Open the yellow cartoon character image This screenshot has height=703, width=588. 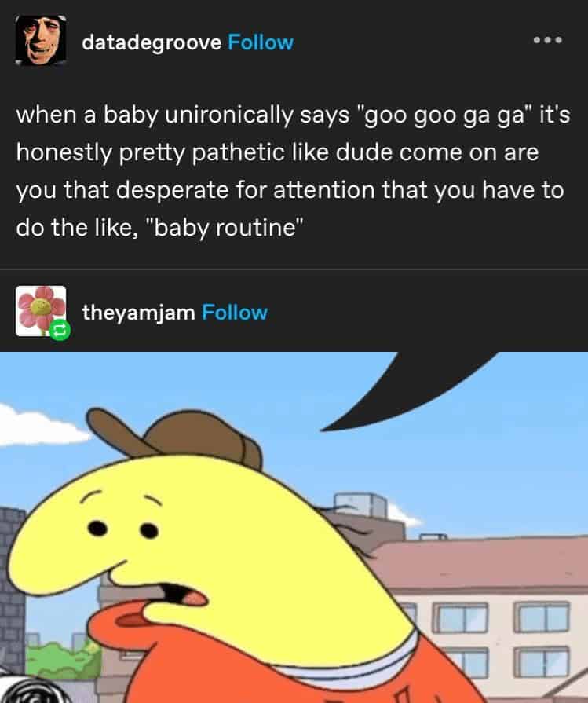[x=294, y=527]
